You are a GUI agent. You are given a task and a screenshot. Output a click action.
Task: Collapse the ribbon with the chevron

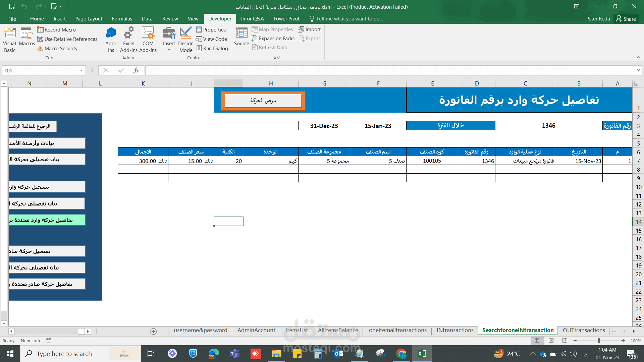pyautogui.click(x=638, y=58)
